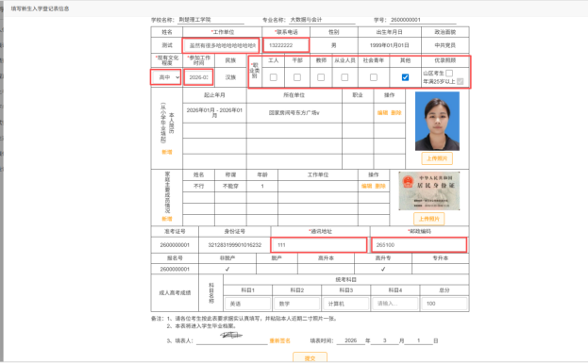
Task: Click 删除 in the 家庭成员 row
Action: [x=380, y=186]
